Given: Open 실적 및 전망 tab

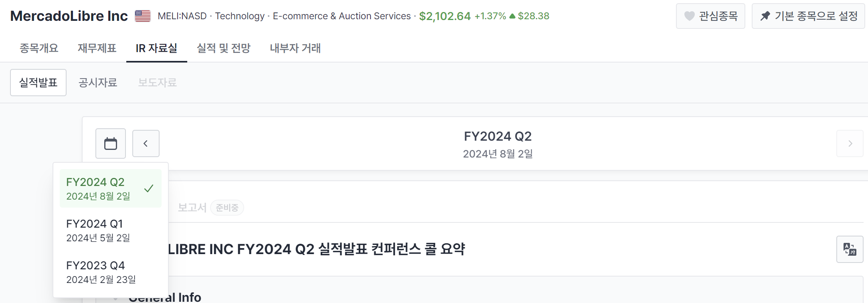Looking at the screenshot, I should click(x=223, y=48).
